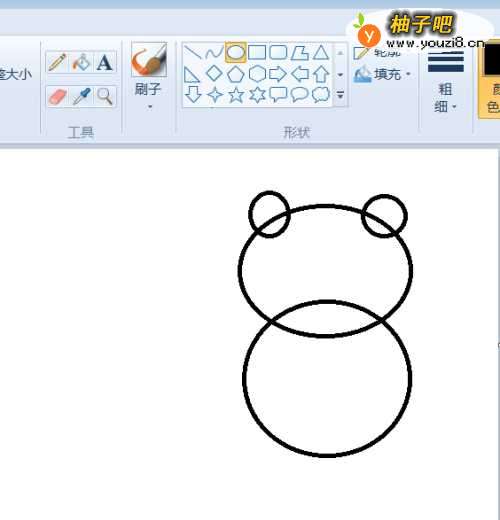
Task: Select the Eraser tool
Action: pyautogui.click(x=57, y=97)
